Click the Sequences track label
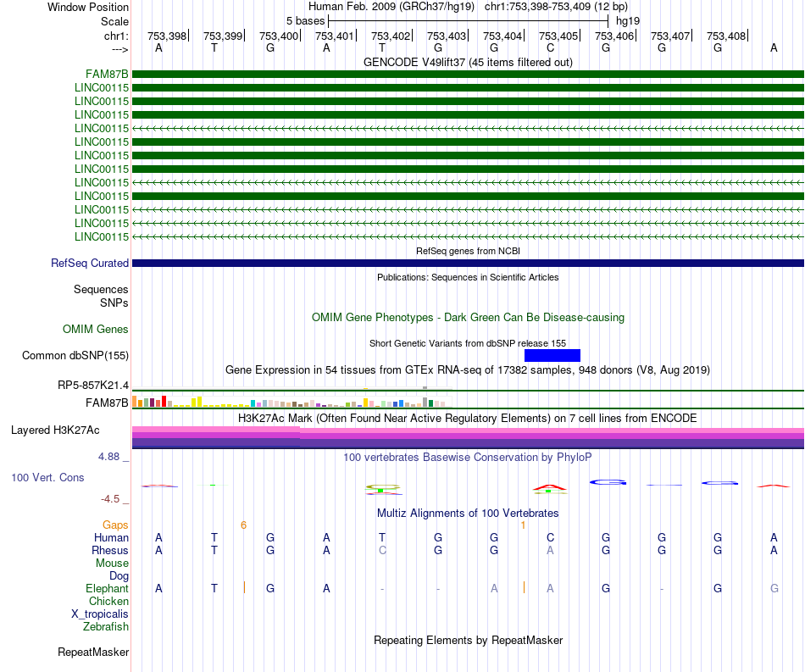The width and height of the screenshot is (805, 672). click(101, 290)
